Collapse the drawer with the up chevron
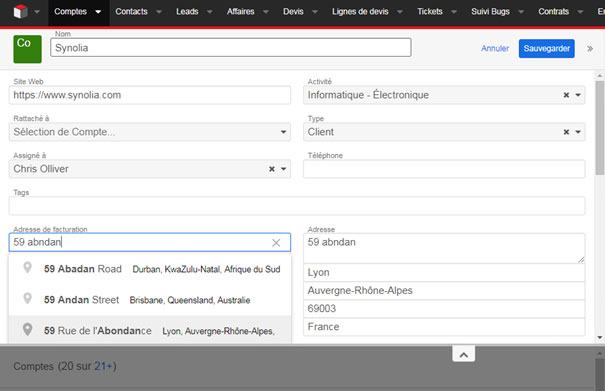 coord(464,354)
